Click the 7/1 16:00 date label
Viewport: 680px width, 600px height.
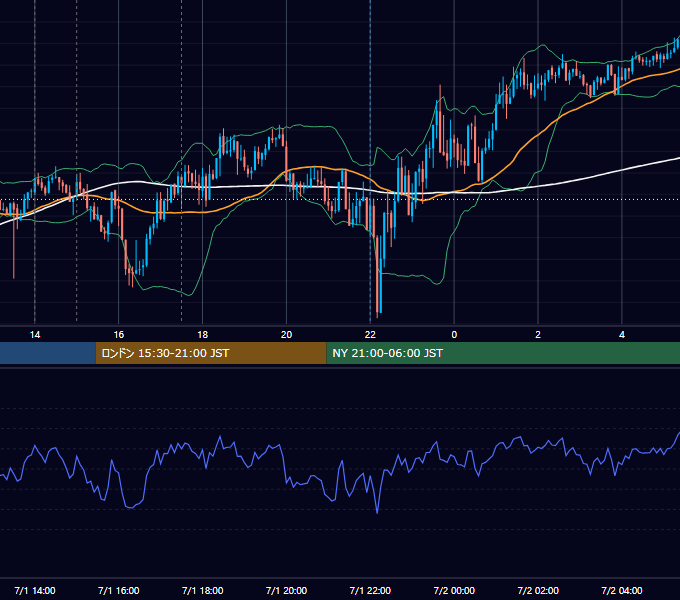tap(118, 590)
